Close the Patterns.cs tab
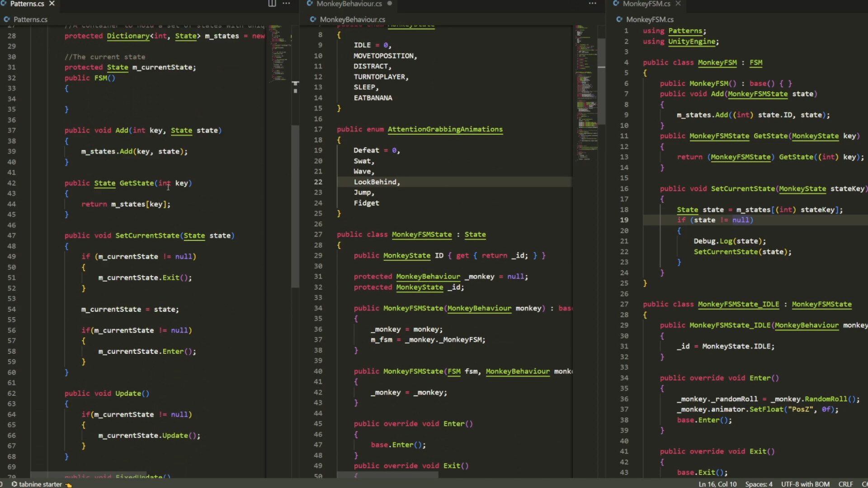 pos(52,4)
